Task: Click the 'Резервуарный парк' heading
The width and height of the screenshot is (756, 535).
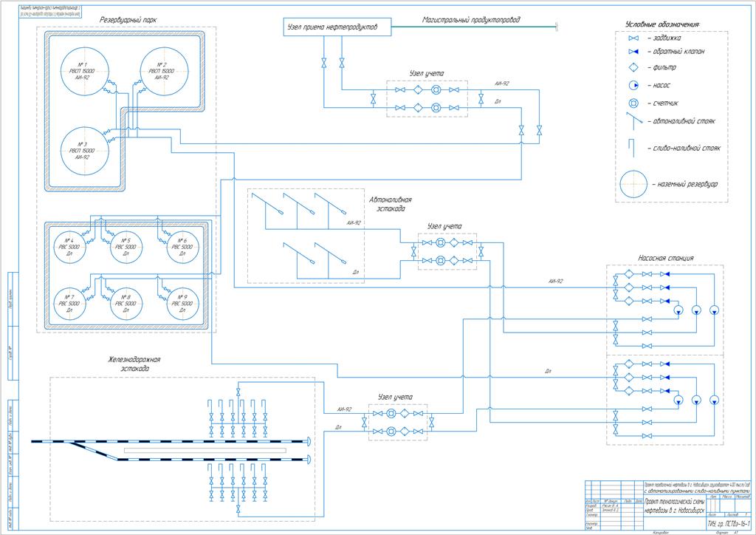Action: pyautogui.click(x=128, y=20)
